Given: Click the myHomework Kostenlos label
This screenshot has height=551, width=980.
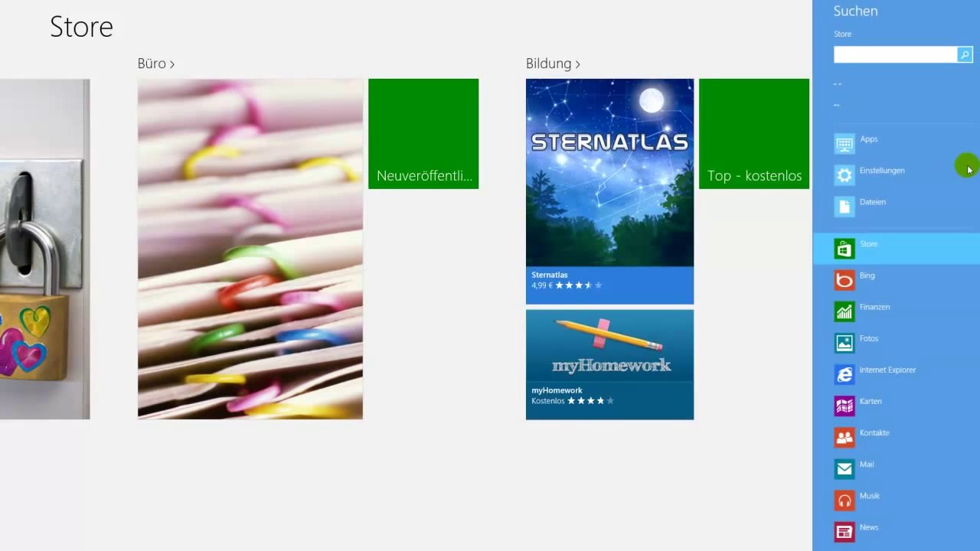Looking at the screenshot, I should [x=548, y=401].
